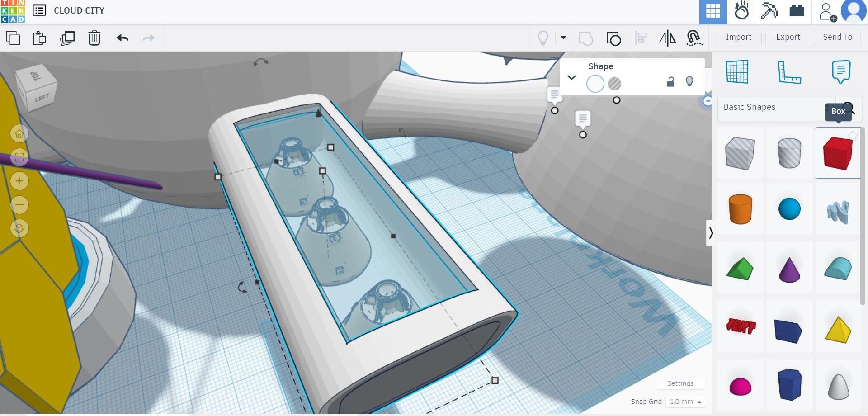Open the Sim Lab icon

(741, 11)
